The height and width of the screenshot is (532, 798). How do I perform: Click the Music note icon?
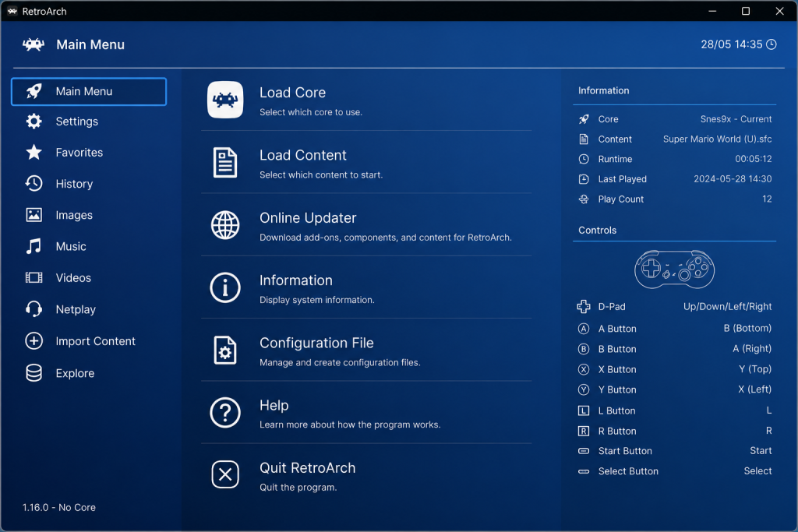click(34, 246)
